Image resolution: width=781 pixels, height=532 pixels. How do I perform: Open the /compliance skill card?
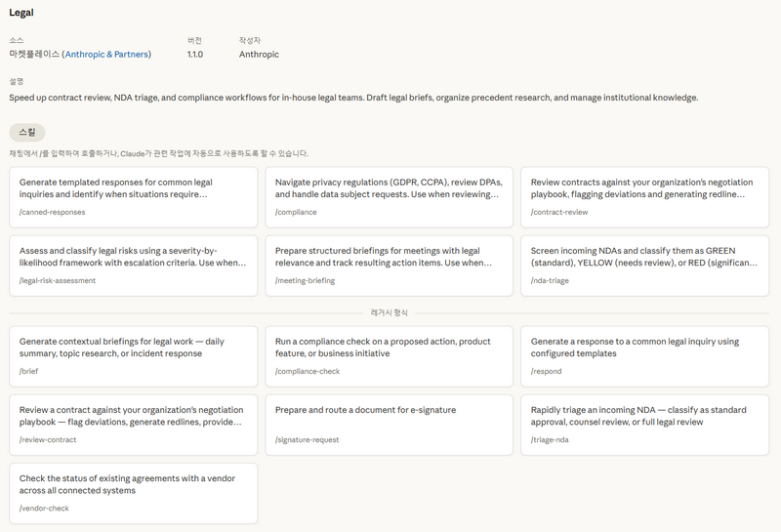pos(389,197)
